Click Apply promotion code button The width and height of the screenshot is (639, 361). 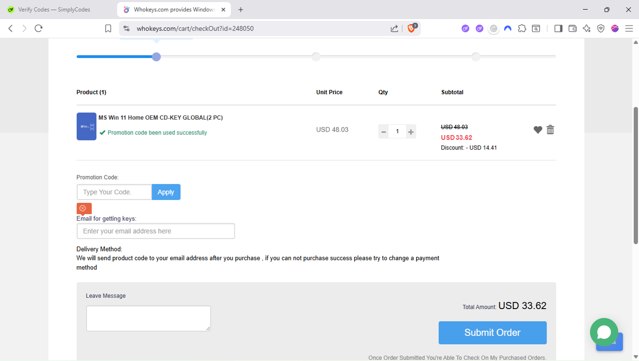[166, 192]
